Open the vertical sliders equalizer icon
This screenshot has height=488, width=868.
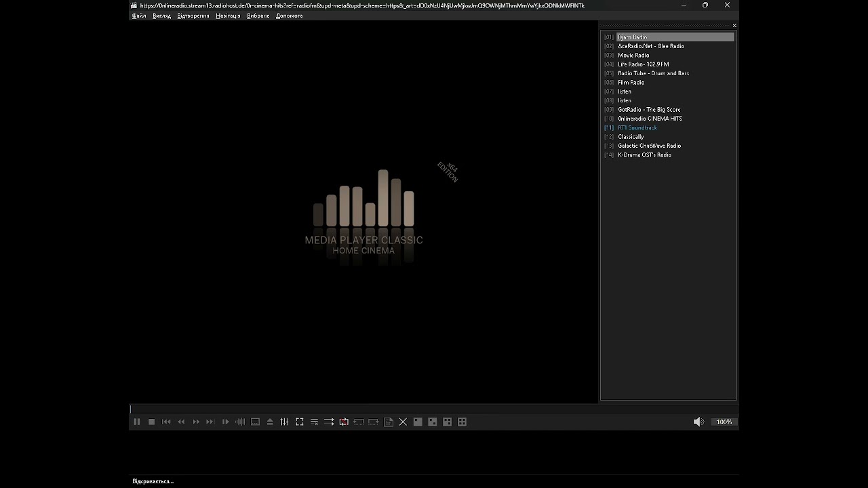click(285, 422)
